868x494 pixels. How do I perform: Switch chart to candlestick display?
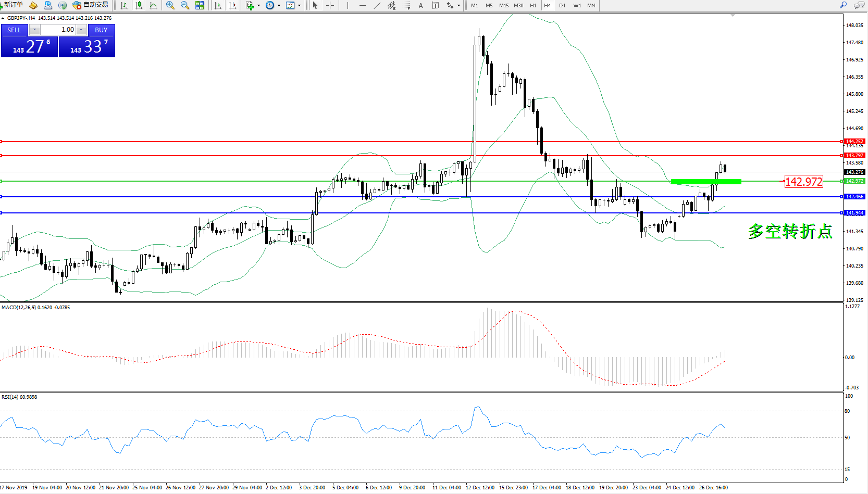(x=139, y=5)
